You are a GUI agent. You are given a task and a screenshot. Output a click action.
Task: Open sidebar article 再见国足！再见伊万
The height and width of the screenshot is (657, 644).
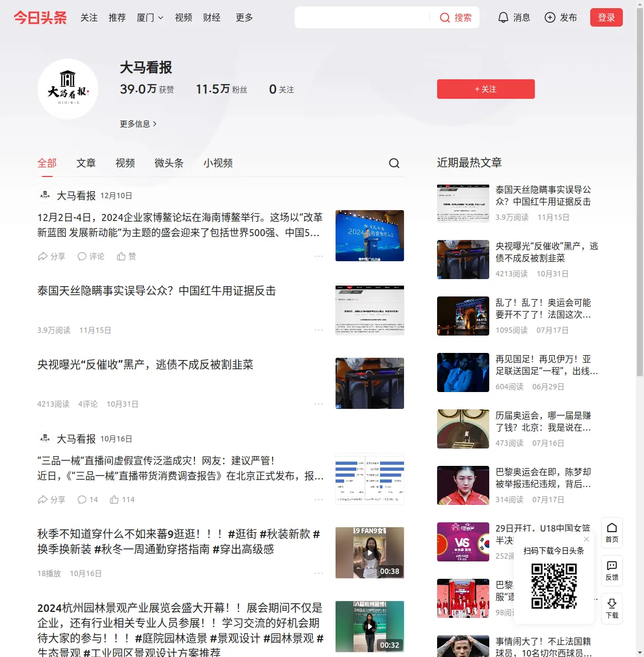tap(547, 365)
